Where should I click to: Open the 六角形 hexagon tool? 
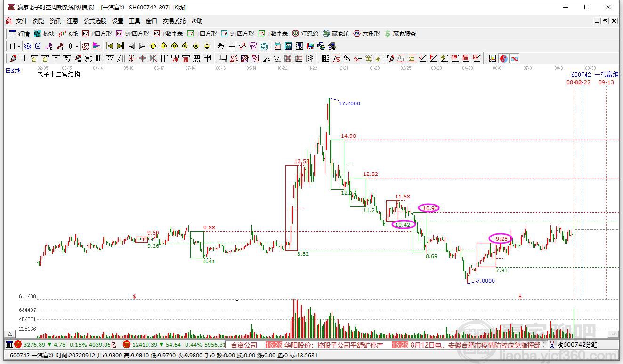[366, 33]
